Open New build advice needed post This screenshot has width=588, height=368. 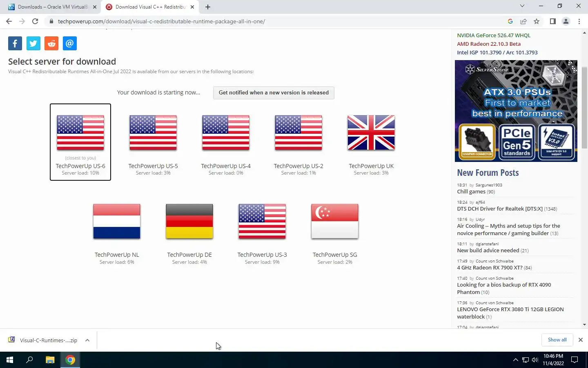pos(488,251)
